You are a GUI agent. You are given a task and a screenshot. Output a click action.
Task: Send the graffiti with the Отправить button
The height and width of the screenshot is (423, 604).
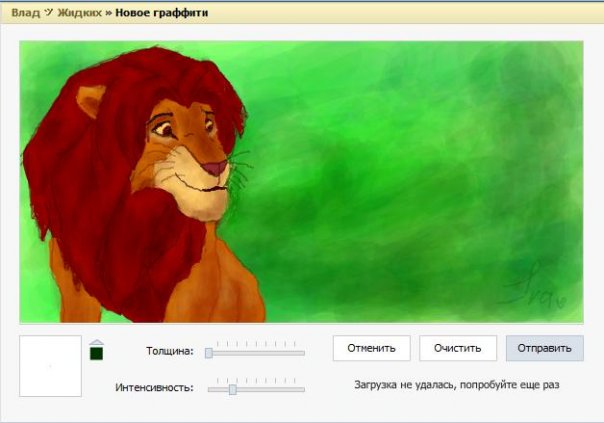[544, 348]
